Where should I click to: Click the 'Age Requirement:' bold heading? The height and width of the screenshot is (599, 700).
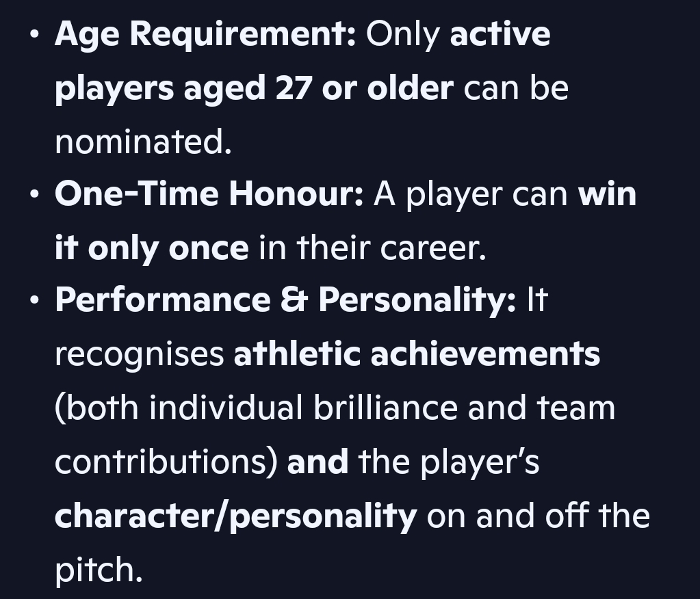click(205, 36)
